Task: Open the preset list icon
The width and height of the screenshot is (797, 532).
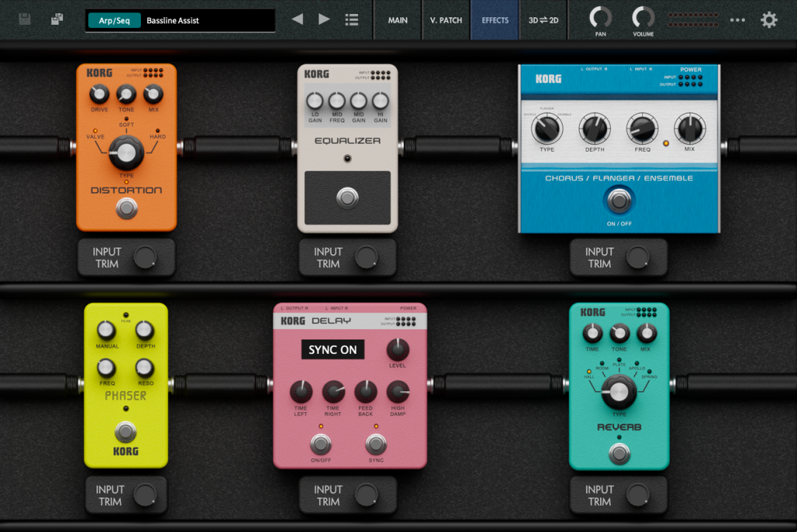Action: tap(352, 19)
